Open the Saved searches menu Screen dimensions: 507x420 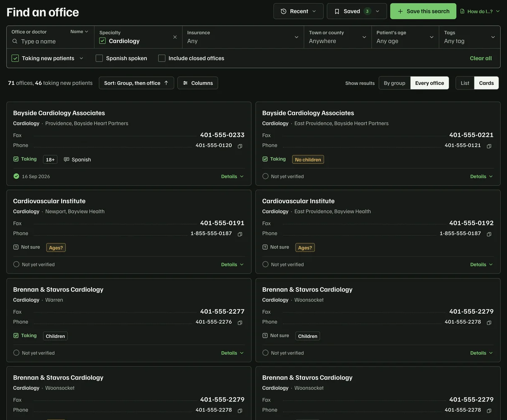[x=357, y=11]
